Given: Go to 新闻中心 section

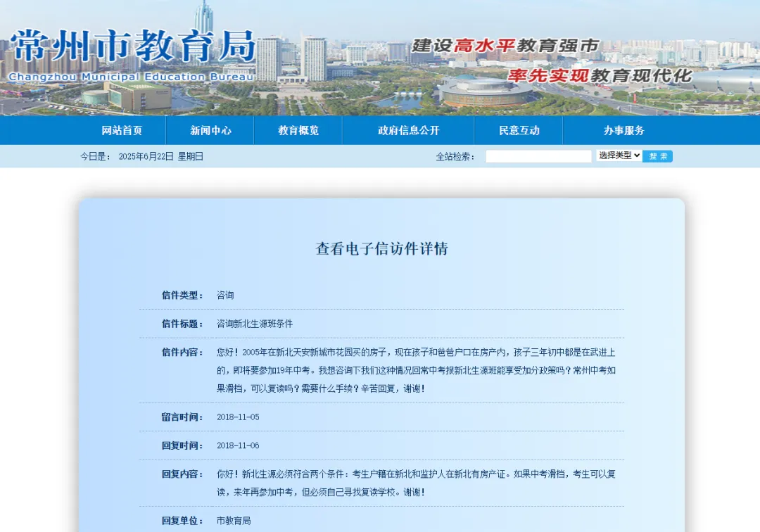Looking at the screenshot, I should tap(210, 130).
